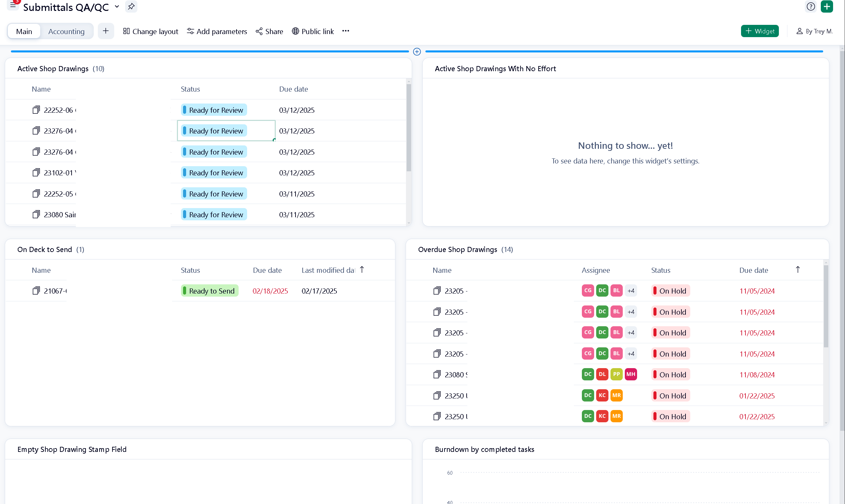Sort by the Last modified date arrow
845x504 pixels.
(x=362, y=270)
